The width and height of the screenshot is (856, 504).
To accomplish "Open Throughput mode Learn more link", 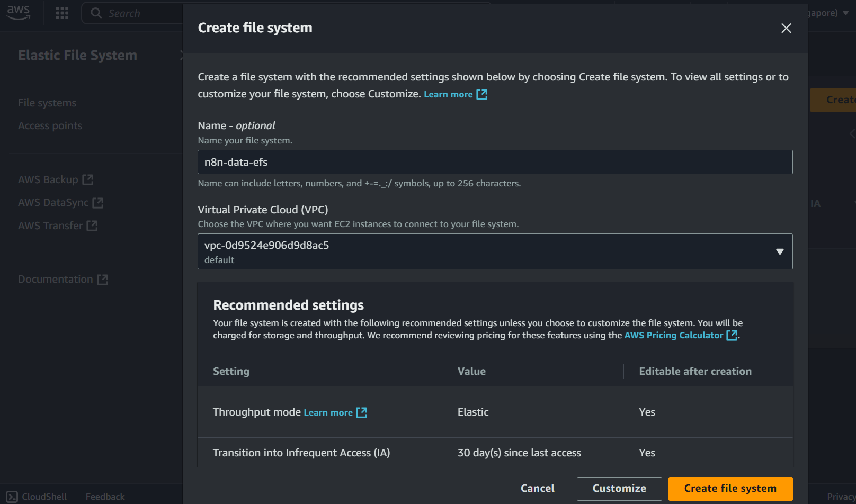I will coord(328,412).
